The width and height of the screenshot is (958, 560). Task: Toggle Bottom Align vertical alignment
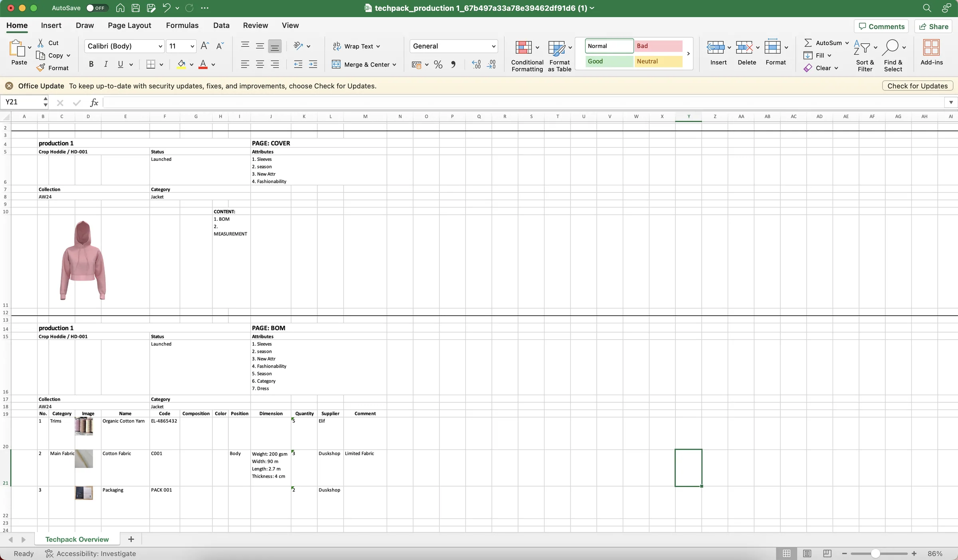pos(275,46)
